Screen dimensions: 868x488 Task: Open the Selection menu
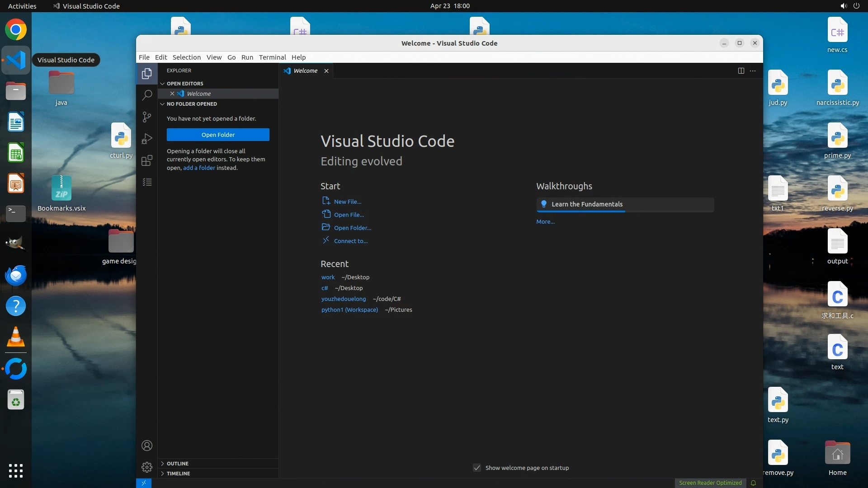[186, 57]
